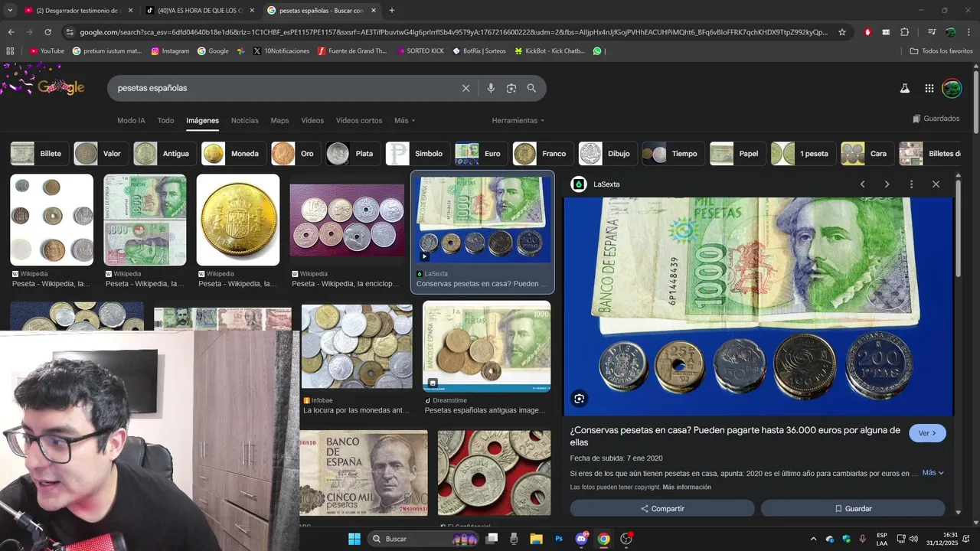Image resolution: width=980 pixels, height=551 pixels.
Task: Open File Explorer from the taskbar
Action: click(x=536, y=539)
